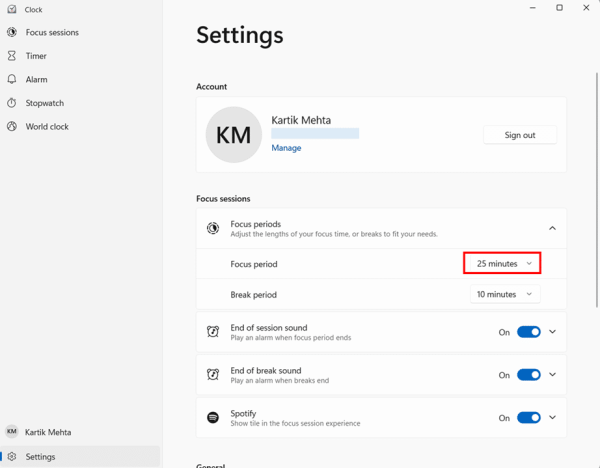
Task: Turn off End of session sound toggle
Action: 528,332
